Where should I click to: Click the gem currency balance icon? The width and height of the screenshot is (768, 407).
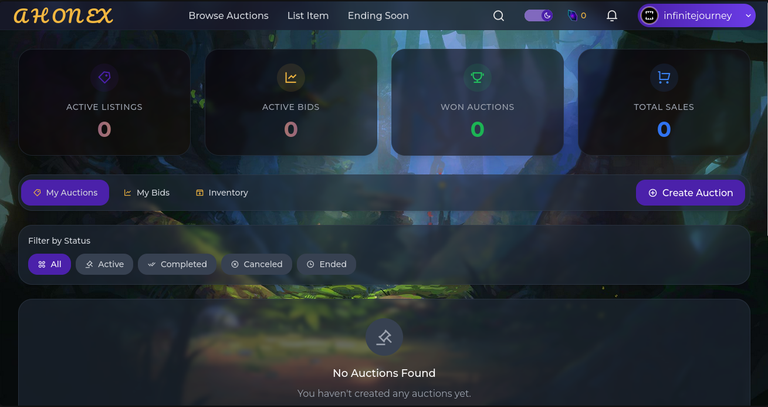(x=572, y=16)
